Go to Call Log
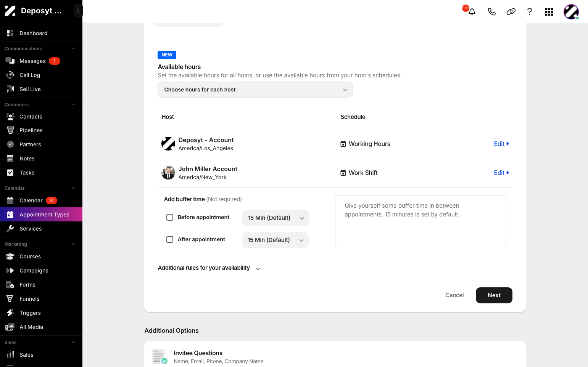Screen dimensions: 588x367 click(x=41, y=75)
